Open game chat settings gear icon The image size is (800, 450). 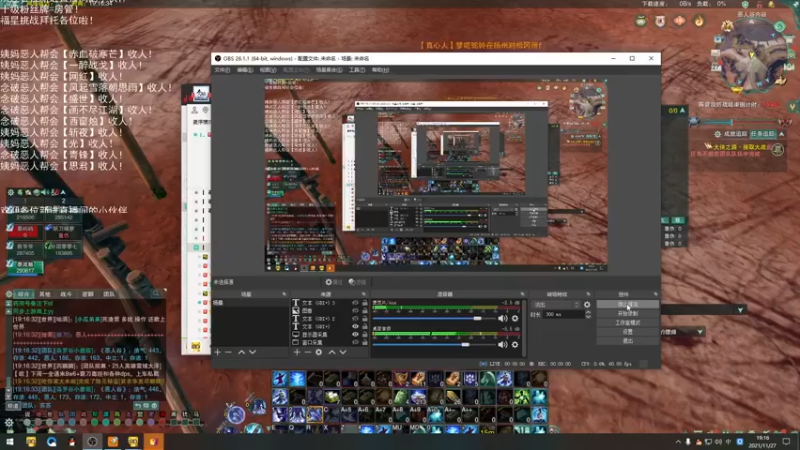tap(9, 294)
